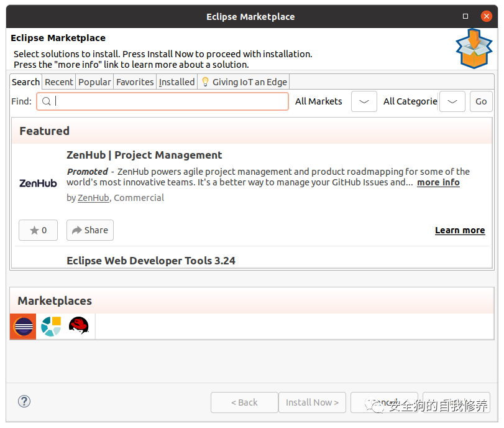Screen dimensions: 504x428
Task: Click the Install Now button
Action: coord(312,402)
